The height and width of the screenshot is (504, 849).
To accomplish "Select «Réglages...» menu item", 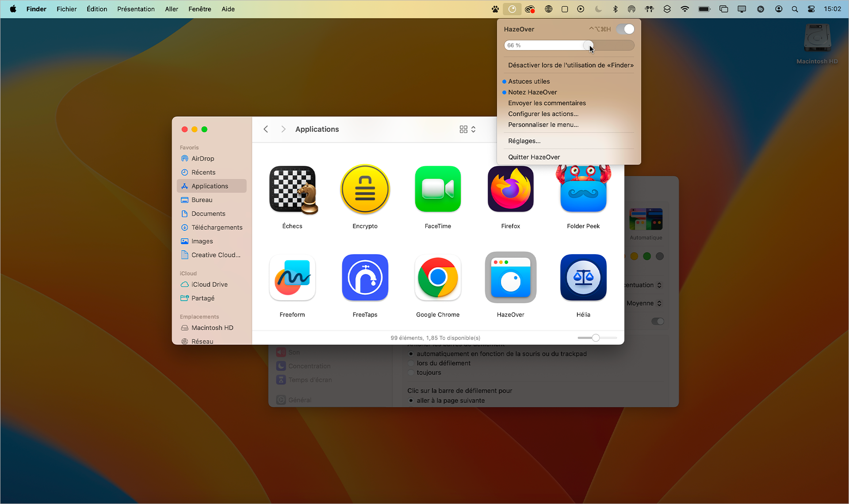I will tap(524, 141).
